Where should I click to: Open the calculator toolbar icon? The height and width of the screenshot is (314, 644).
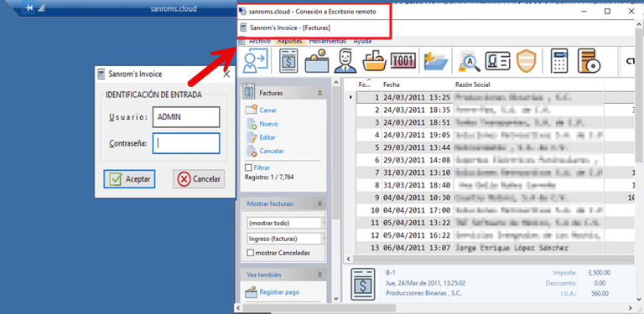click(x=559, y=61)
